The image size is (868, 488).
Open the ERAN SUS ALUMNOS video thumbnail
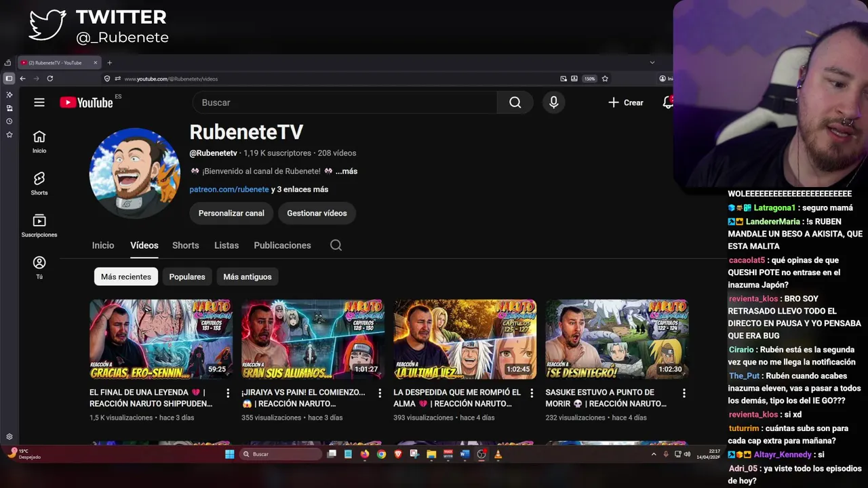tap(313, 339)
